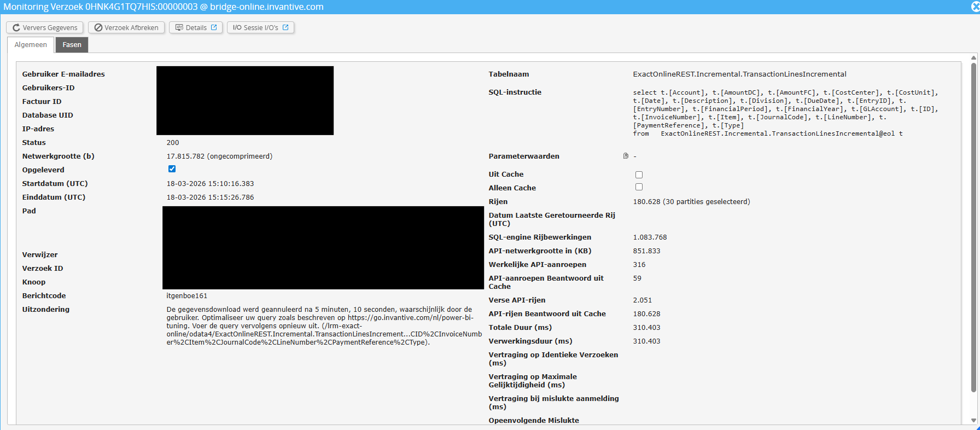Switch to the Fasen tab
Screen dimensions: 980x430
tap(72, 45)
